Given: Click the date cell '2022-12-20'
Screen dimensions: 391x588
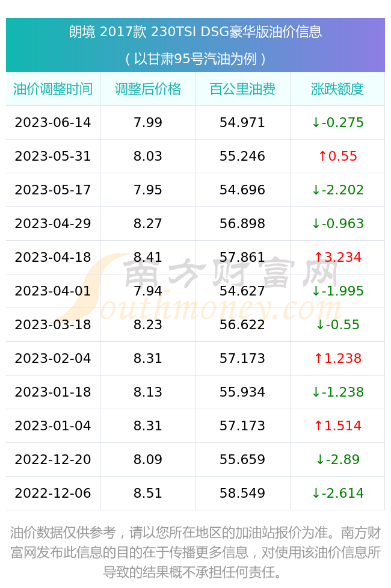Looking at the screenshot, I should tap(53, 460).
